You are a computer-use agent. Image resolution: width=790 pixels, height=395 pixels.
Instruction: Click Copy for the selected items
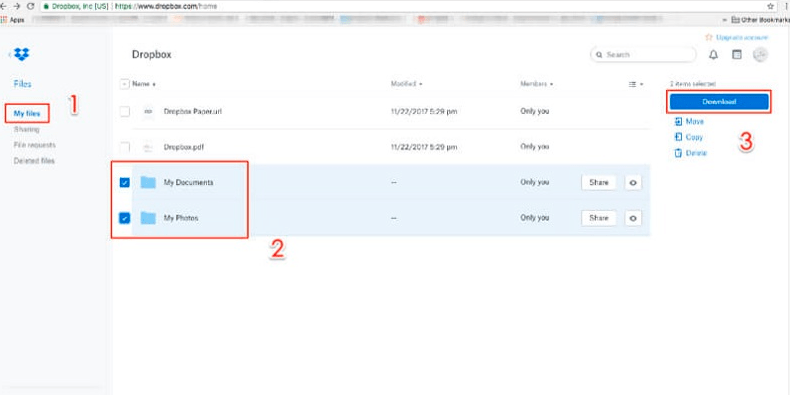[x=689, y=137]
